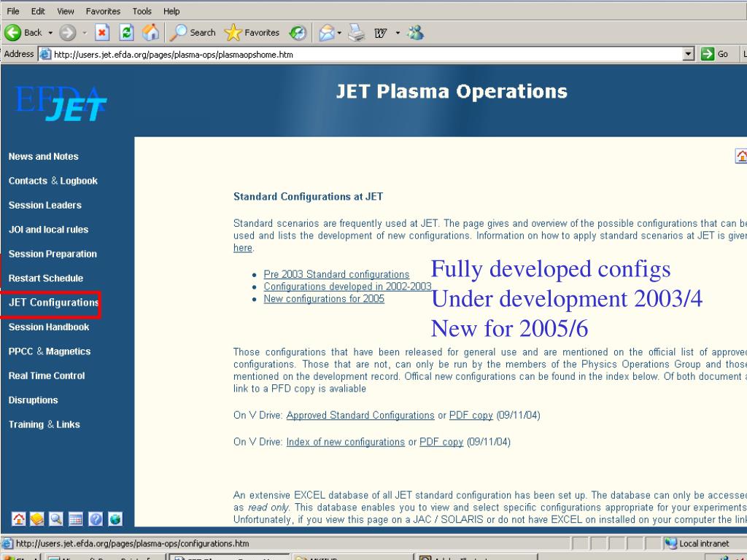Viewport: 747px width, 560px height.
Task: Click the Edit with Word icon
Action: pos(380,33)
